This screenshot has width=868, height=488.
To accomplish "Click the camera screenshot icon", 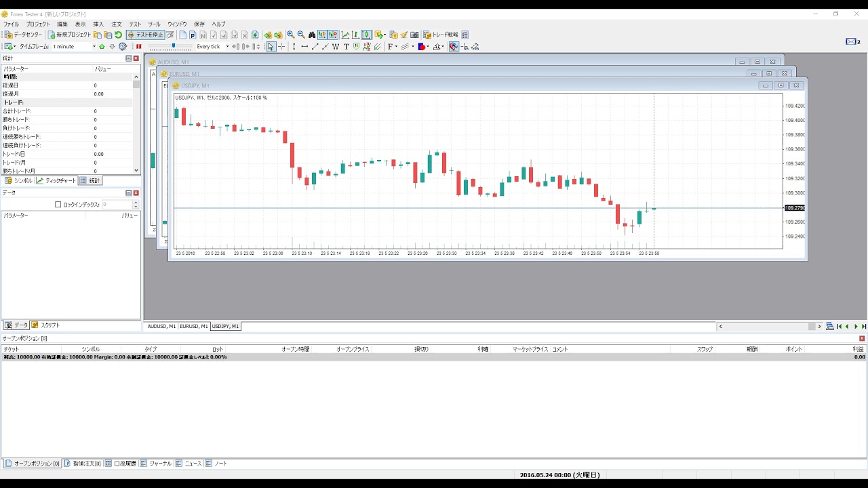I will (414, 35).
